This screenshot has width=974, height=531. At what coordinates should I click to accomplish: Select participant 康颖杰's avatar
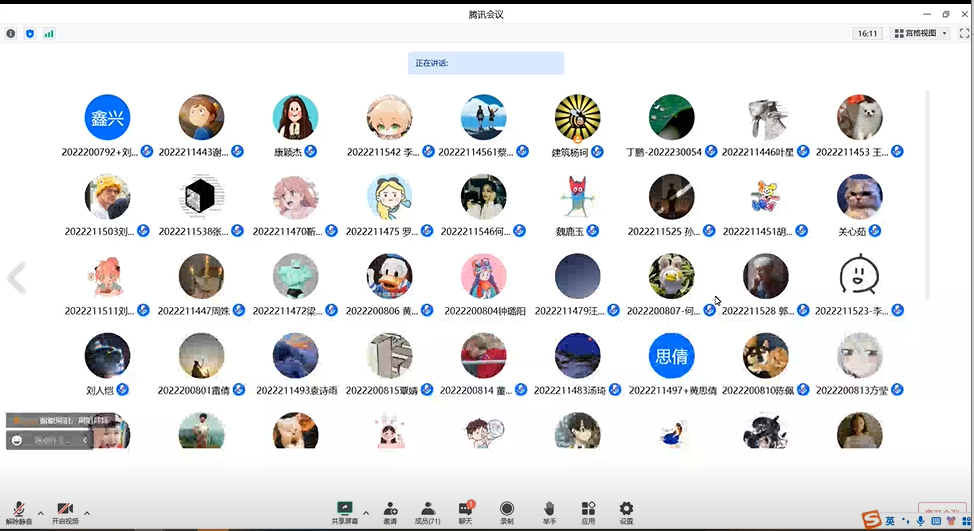[295, 118]
